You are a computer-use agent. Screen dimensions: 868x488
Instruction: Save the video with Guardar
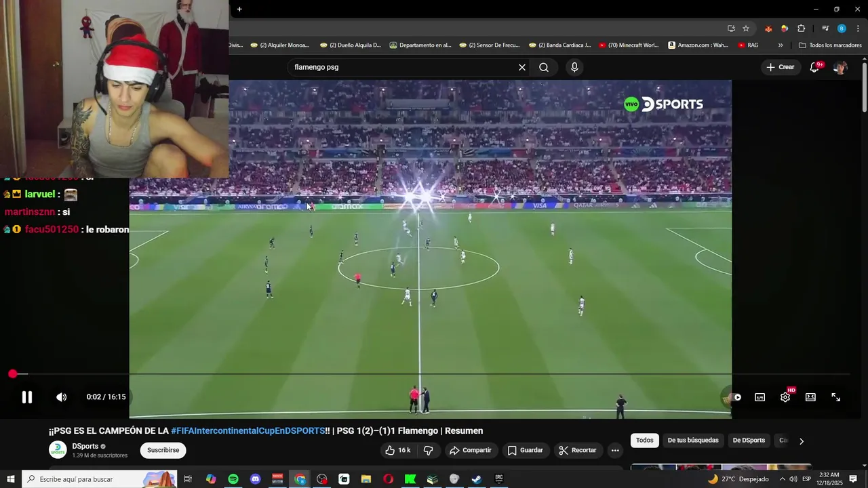(x=525, y=450)
